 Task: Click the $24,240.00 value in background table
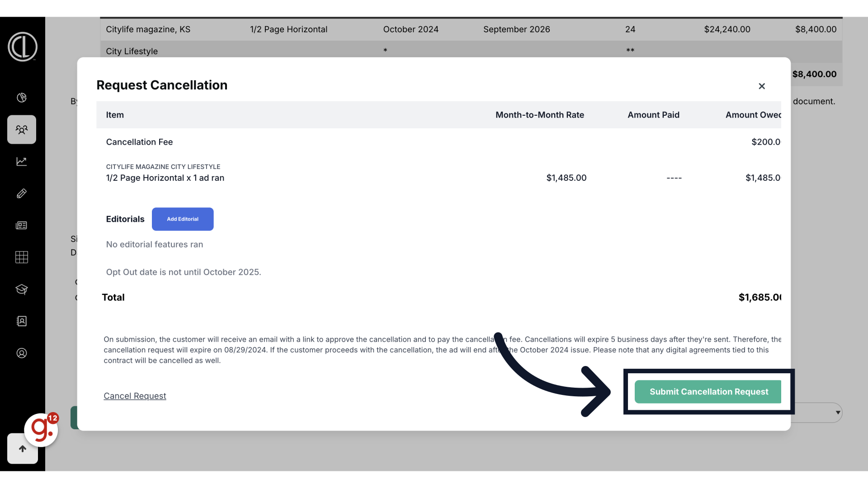pyautogui.click(x=727, y=29)
